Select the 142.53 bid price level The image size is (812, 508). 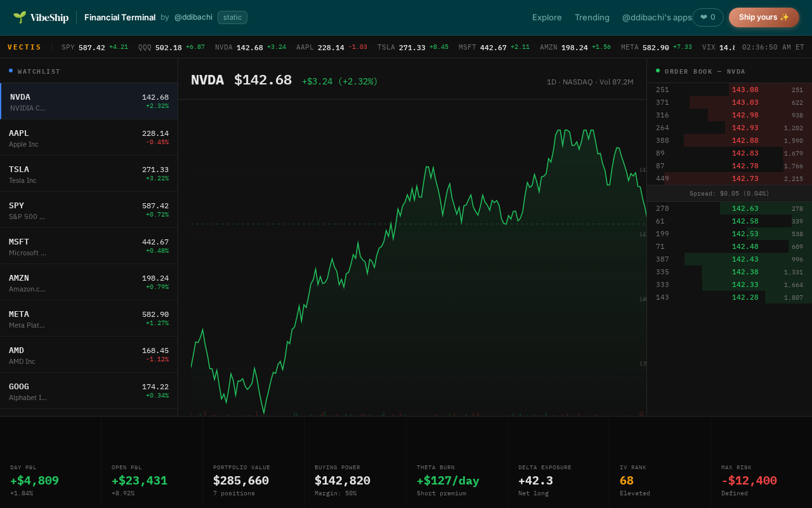(x=730, y=234)
